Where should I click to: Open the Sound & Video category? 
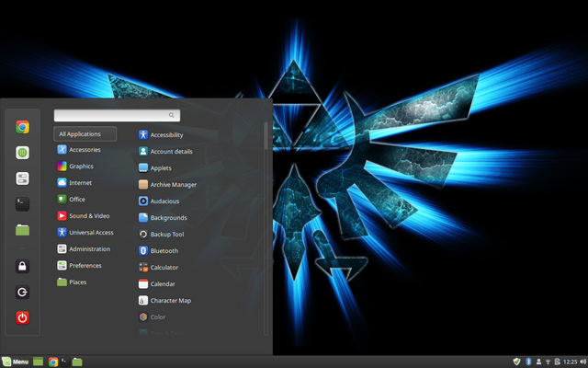click(85, 215)
